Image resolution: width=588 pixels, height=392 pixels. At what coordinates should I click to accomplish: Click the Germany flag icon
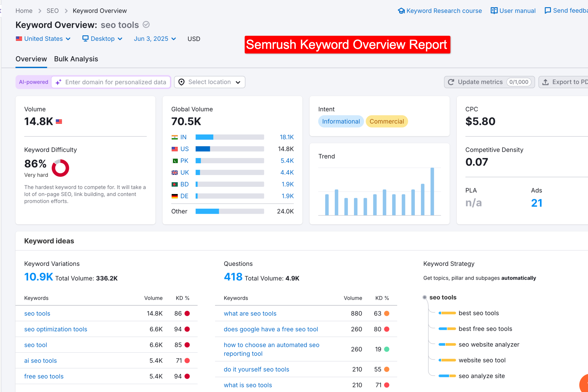pyautogui.click(x=175, y=196)
